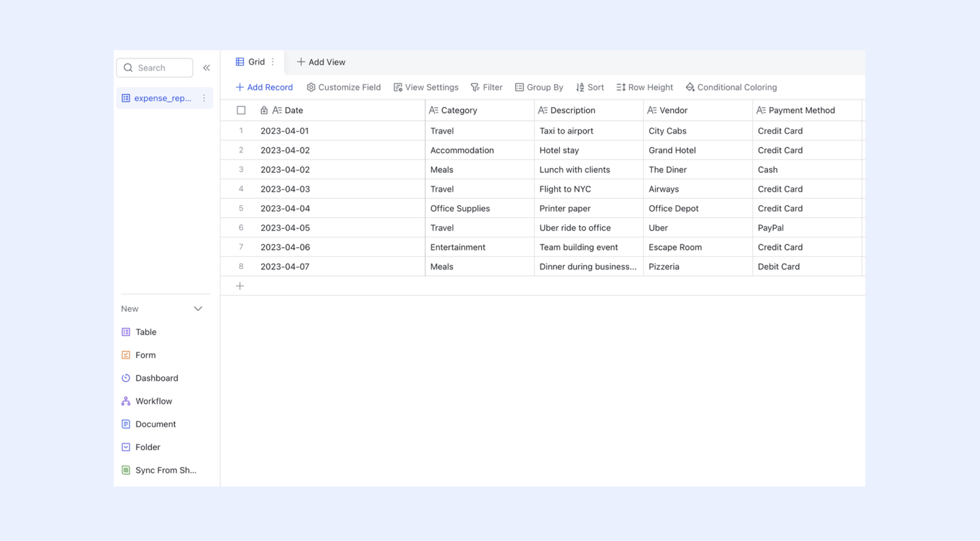Toggle the select-all rows checkbox
The height and width of the screenshot is (541, 980).
(241, 110)
